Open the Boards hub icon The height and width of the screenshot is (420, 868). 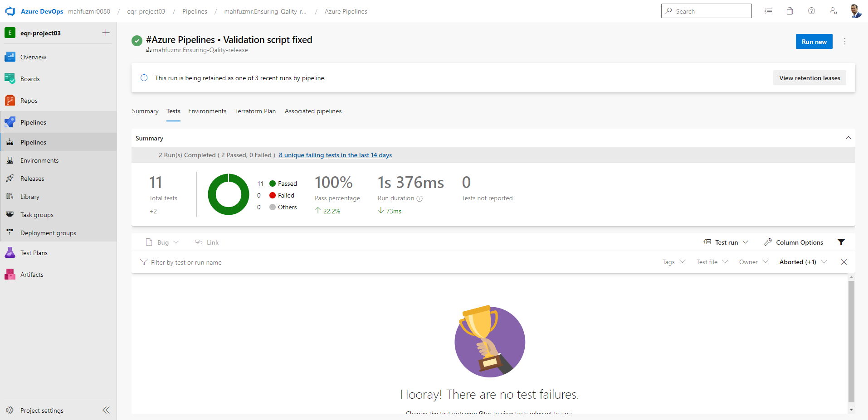10,79
